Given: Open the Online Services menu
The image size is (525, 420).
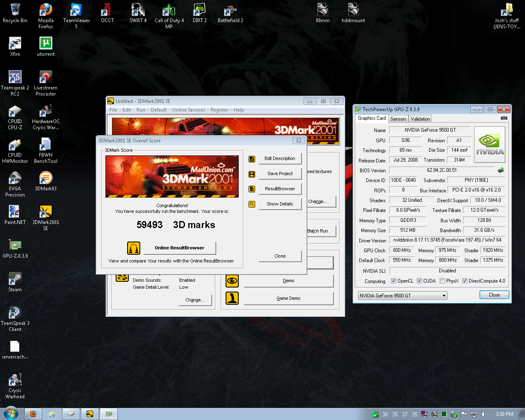Looking at the screenshot, I should 189,110.
